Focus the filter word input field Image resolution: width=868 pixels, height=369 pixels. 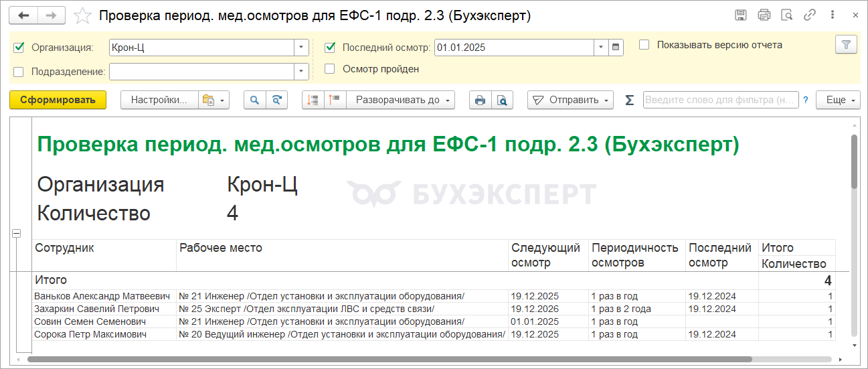tap(721, 100)
